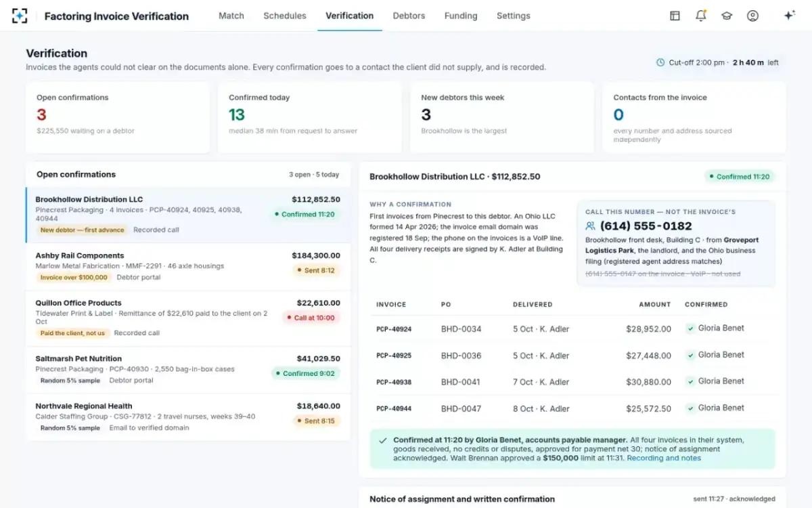Click invoice number PCP-40944

coord(394,409)
